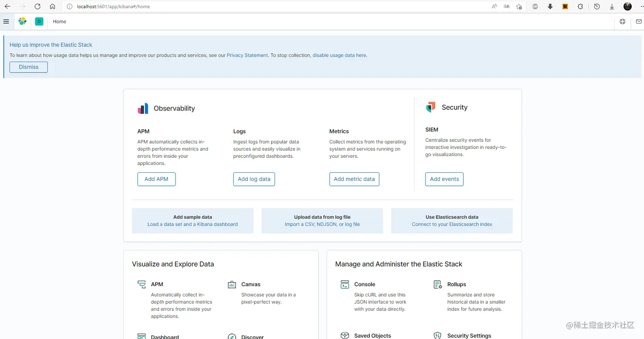Open the Rollups link
644x339 pixels.
coord(457,284)
